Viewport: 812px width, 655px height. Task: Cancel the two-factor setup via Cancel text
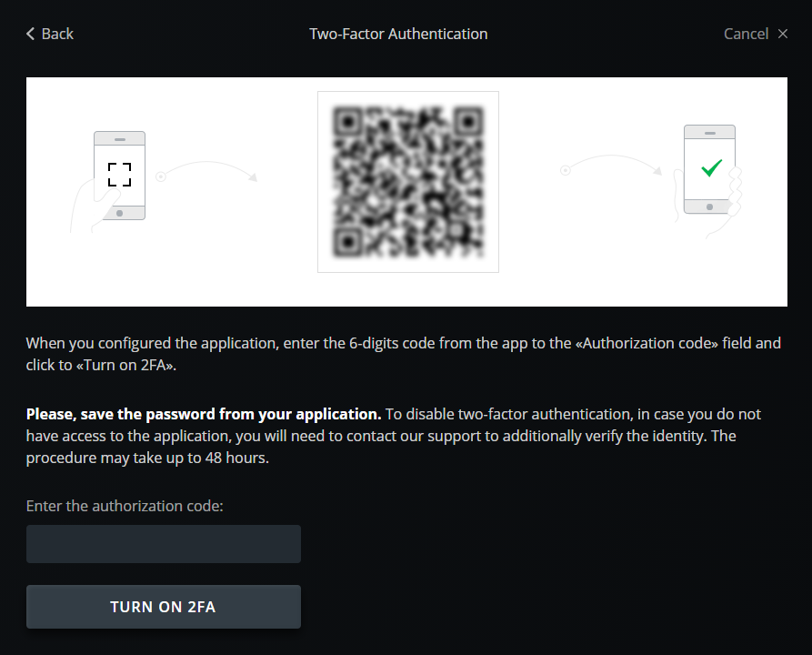[x=746, y=34]
